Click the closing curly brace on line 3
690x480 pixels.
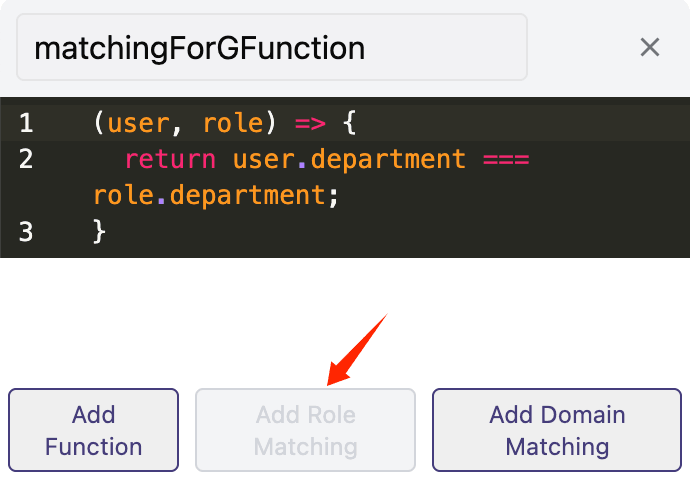tap(99, 232)
